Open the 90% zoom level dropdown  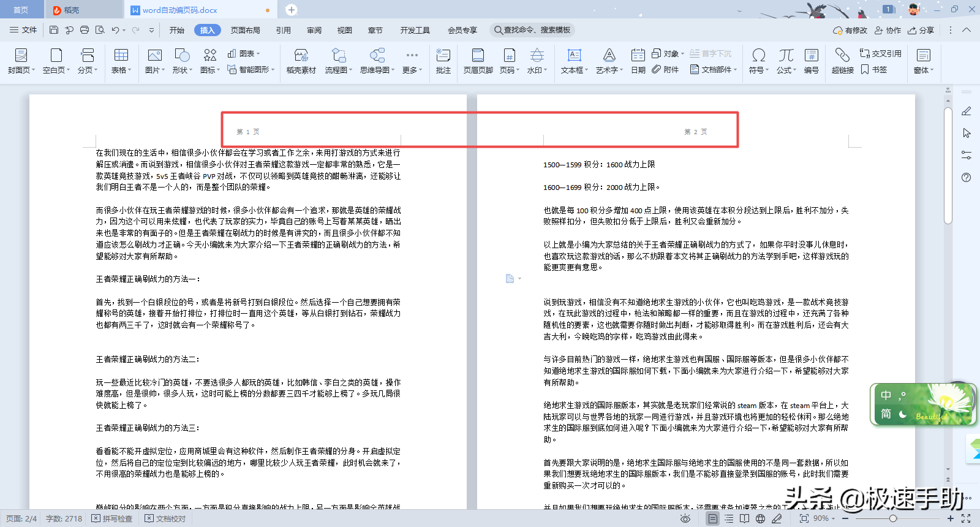[x=824, y=518]
